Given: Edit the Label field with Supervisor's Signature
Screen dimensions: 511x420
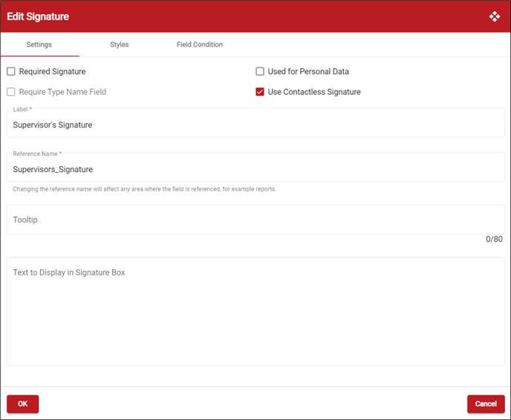Looking at the screenshot, I should click(255, 122).
